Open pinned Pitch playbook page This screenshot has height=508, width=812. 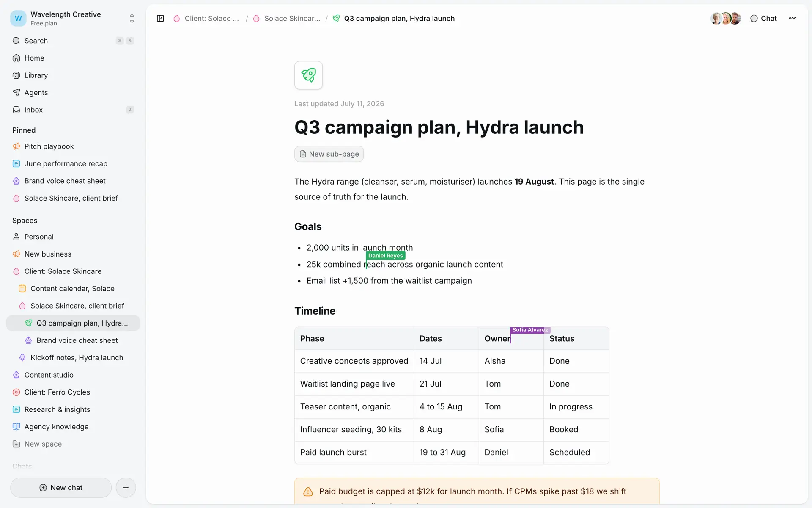coord(73,146)
